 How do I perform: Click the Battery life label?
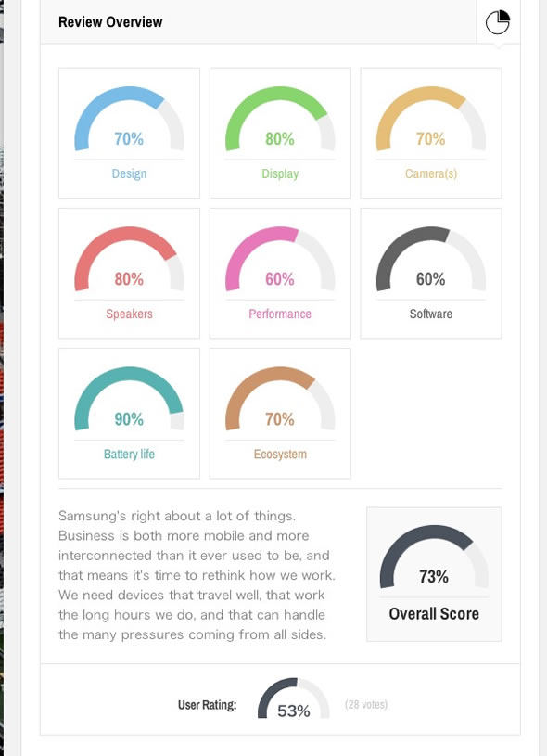pyautogui.click(x=129, y=455)
